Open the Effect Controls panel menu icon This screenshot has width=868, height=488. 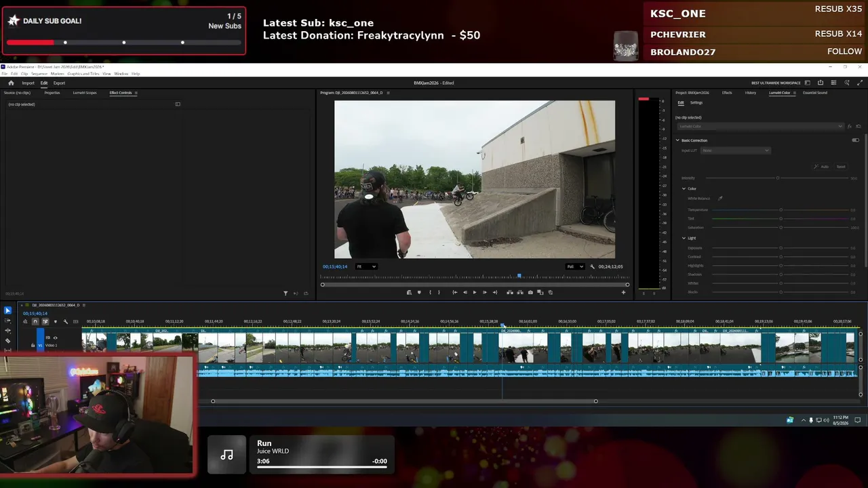(136, 93)
